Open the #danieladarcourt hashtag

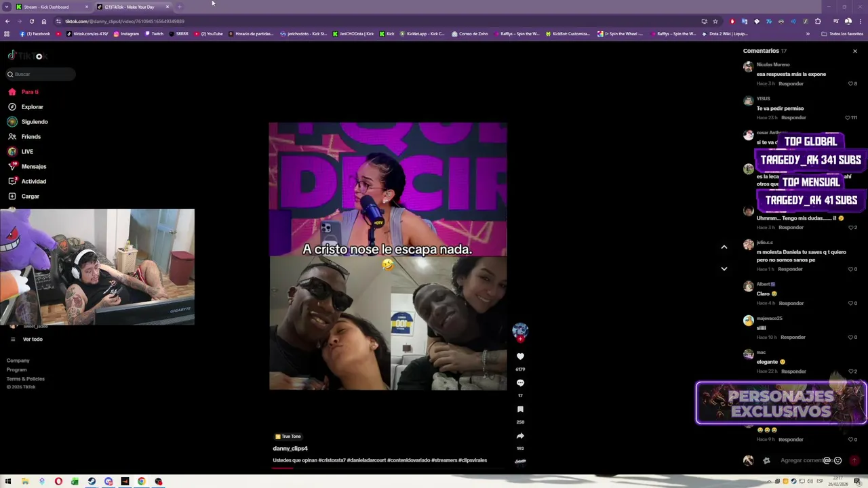click(366, 460)
